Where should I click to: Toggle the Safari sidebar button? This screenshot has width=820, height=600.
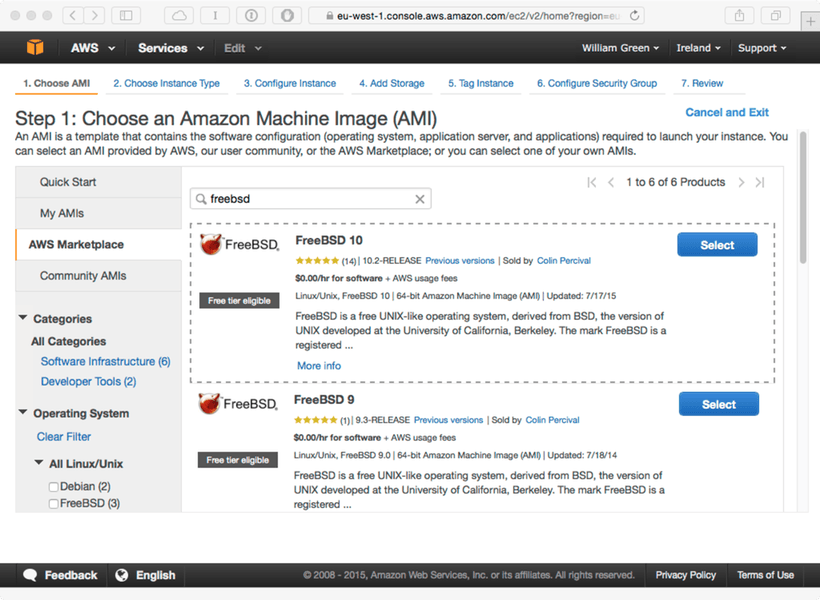126,15
